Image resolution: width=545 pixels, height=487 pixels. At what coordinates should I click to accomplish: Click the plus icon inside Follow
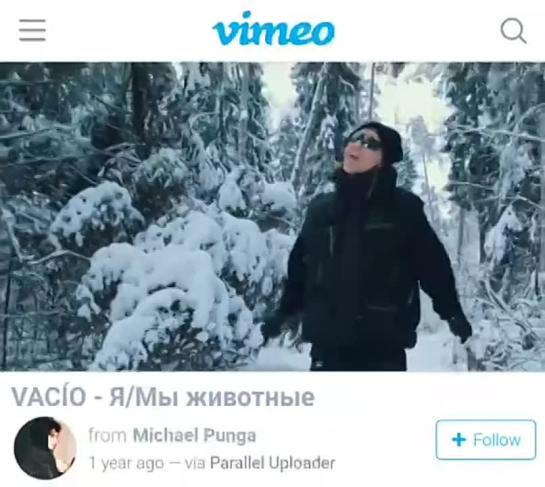coord(459,439)
